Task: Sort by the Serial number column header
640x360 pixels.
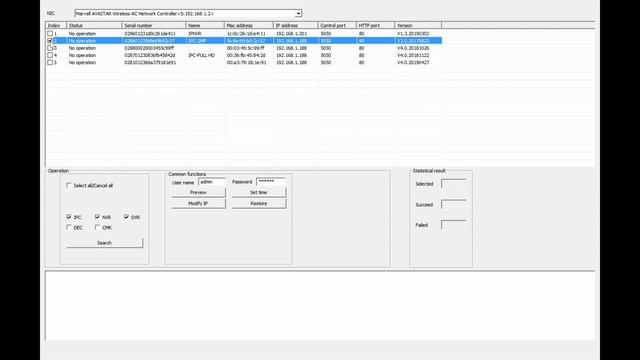Action: [x=153, y=25]
